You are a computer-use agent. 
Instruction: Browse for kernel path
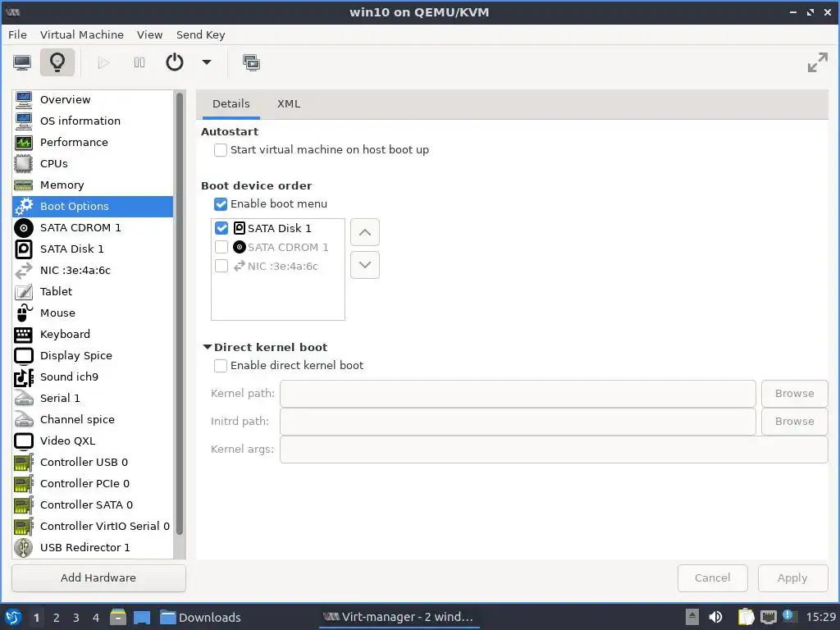tap(794, 394)
